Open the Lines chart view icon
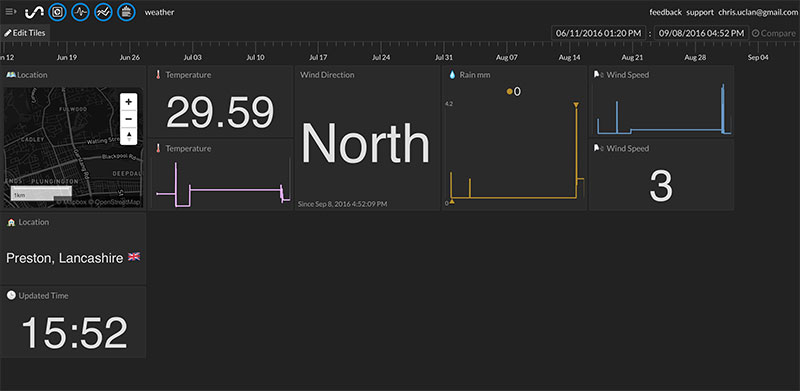This screenshot has height=391, width=800. pos(104,12)
